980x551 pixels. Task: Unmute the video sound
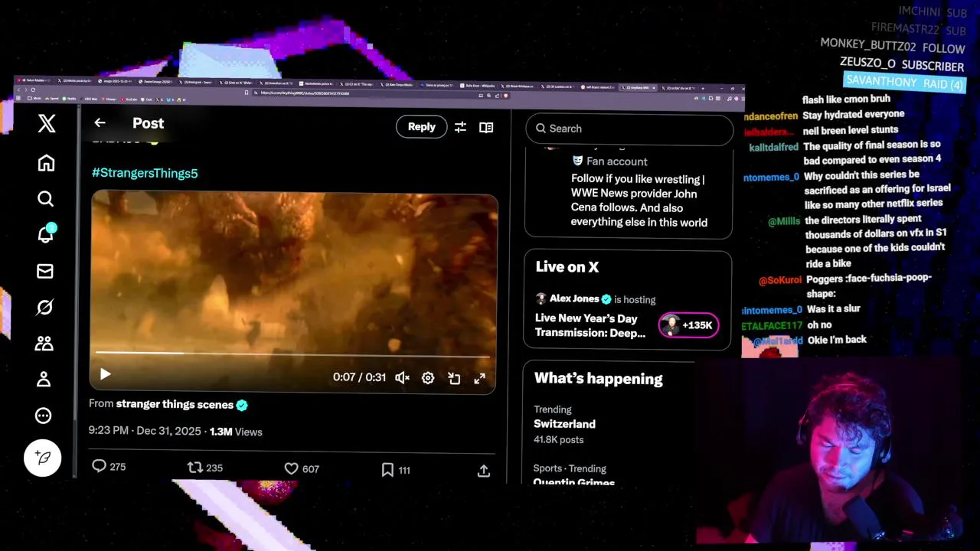pyautogui.click(x=402, y=377)
